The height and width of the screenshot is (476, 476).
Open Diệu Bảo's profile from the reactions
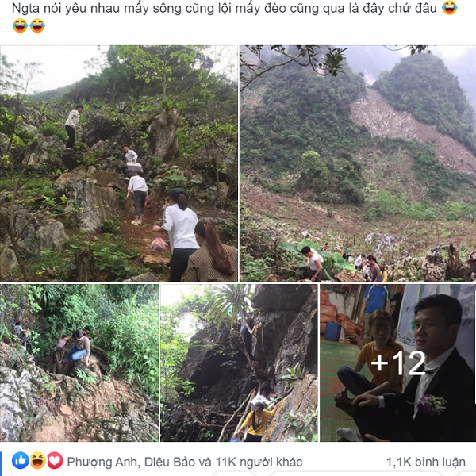pyautogui.click(x=169, y=462)
